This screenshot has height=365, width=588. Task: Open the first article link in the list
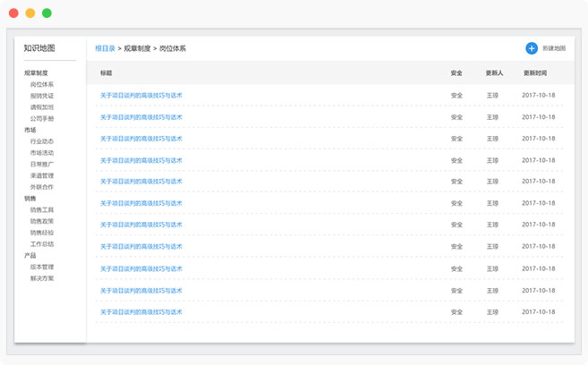(x=141, y=95)
